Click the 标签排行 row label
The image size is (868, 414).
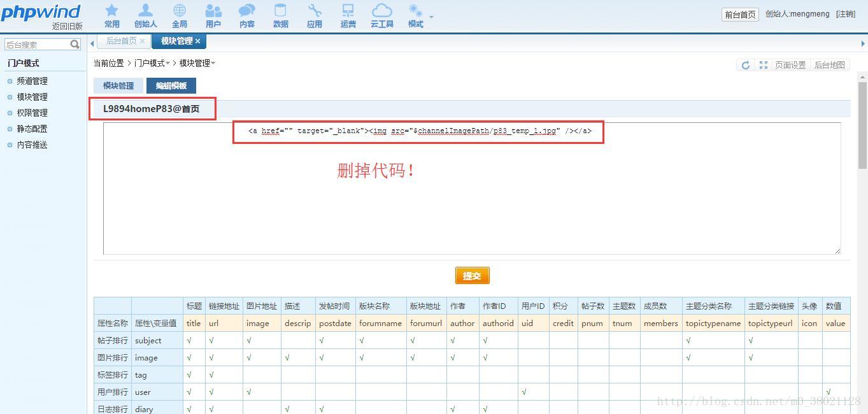click(113, 375)
